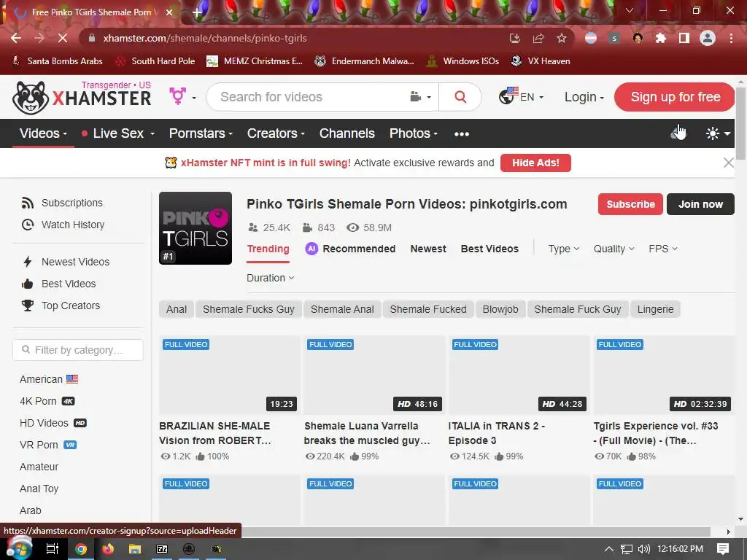Open the three-dots more menu in nav bar

pos(462,134)
